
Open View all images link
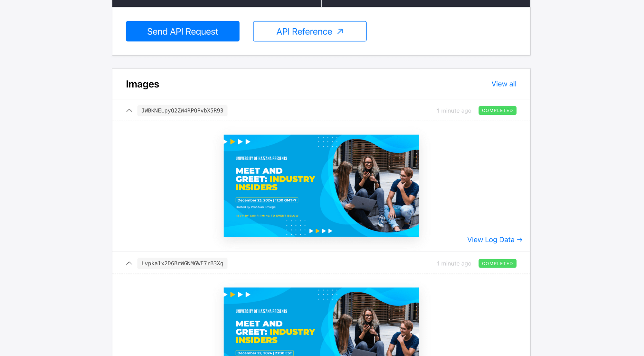pyautogui.click(x=504, y=84)
